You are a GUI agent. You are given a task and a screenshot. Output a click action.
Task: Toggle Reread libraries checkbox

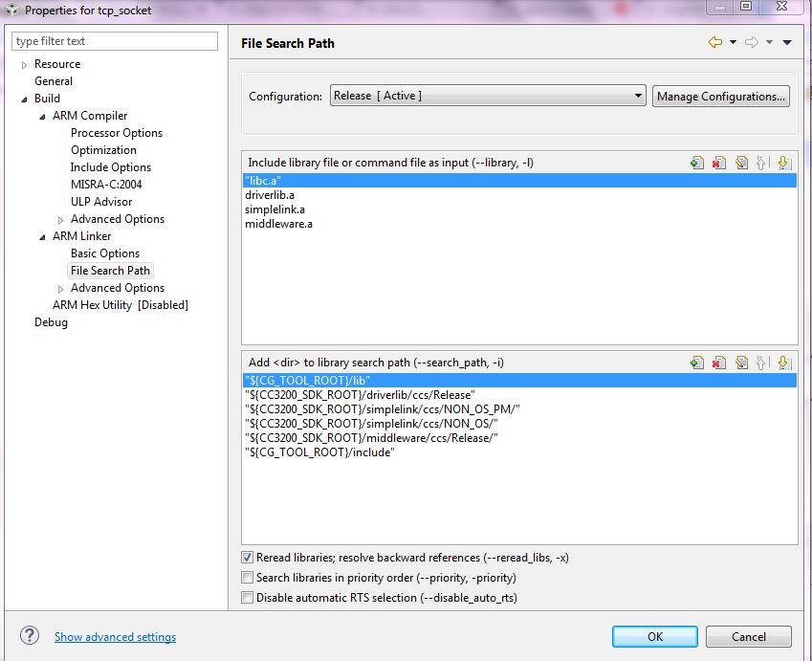[247, 558]
